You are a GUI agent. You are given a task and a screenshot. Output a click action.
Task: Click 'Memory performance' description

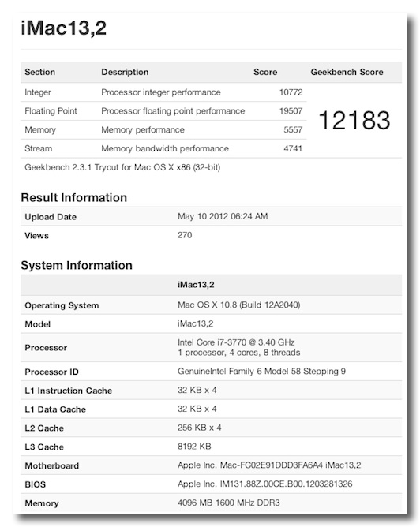click(143, 130)
